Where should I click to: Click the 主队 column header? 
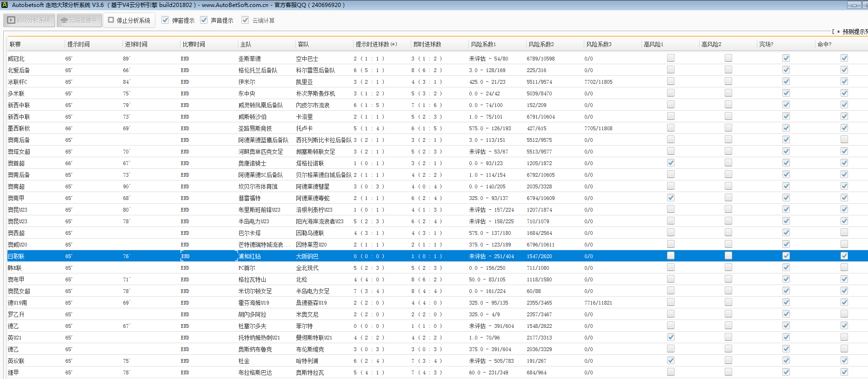coord(246,45)
